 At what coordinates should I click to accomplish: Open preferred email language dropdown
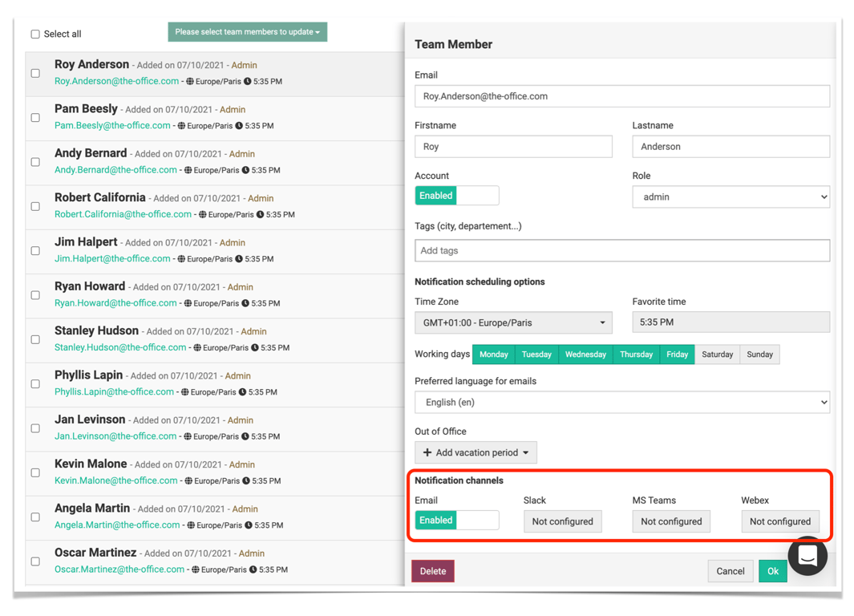621,403
